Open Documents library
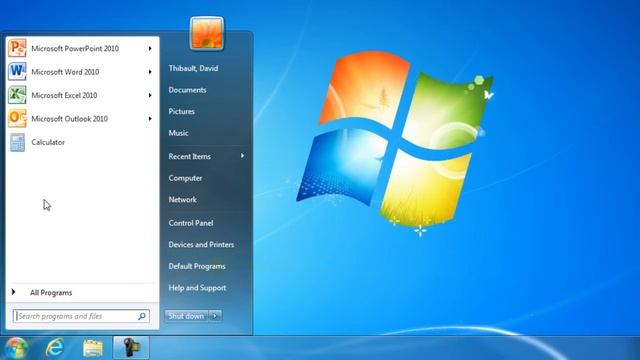This screenshot has width=640, height=360. (187, 90)
